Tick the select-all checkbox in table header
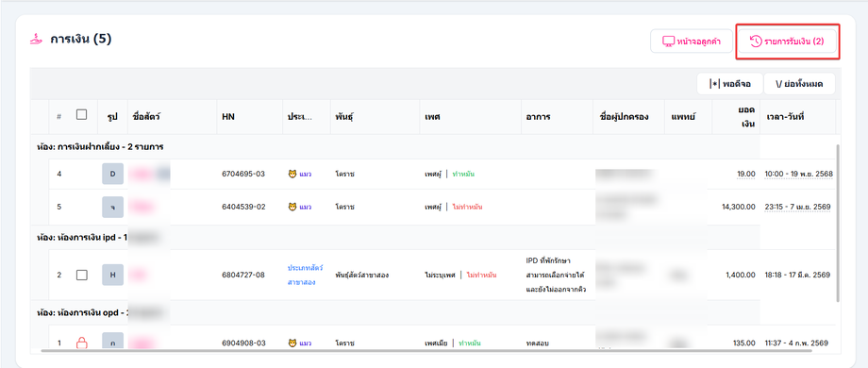The height and width of the screenshot is (368, 868). point(81,114)
